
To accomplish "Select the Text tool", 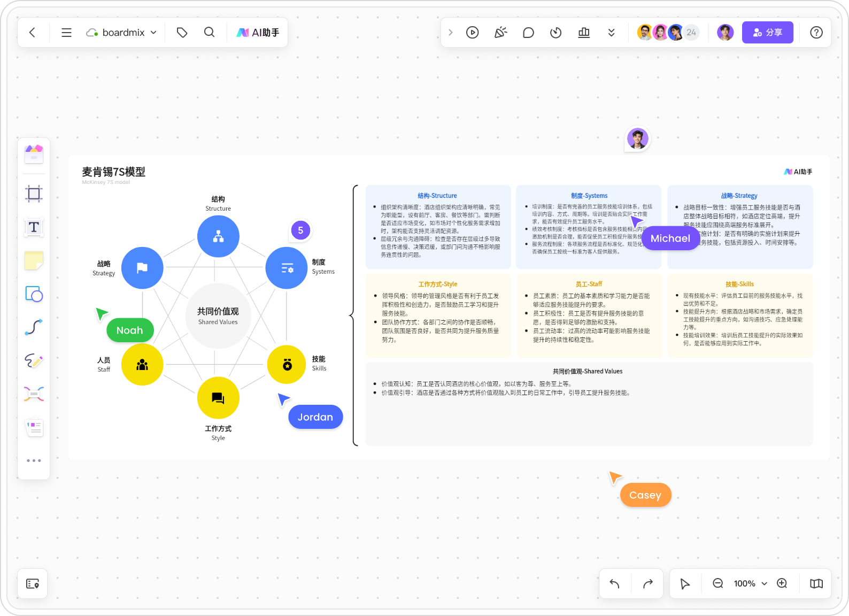I will (34, 227).
